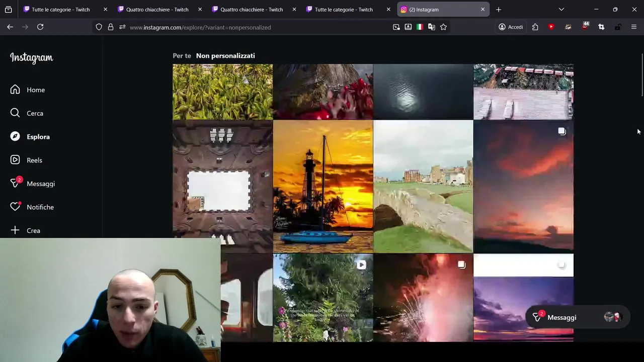Screen dimensions: 644x362
Task: Bookmark this page with the star icon
Action: pyautogui.click(x=443, y=27)
